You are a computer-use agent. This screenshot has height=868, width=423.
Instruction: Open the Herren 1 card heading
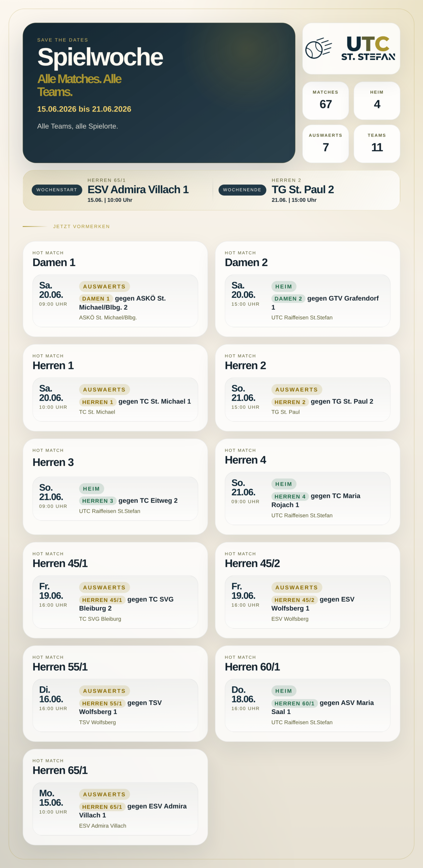point(53,366)
